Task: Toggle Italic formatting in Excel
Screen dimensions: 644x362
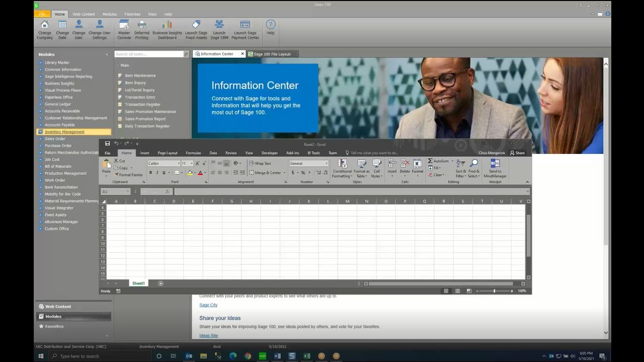Action: click(x=157, y=172)
